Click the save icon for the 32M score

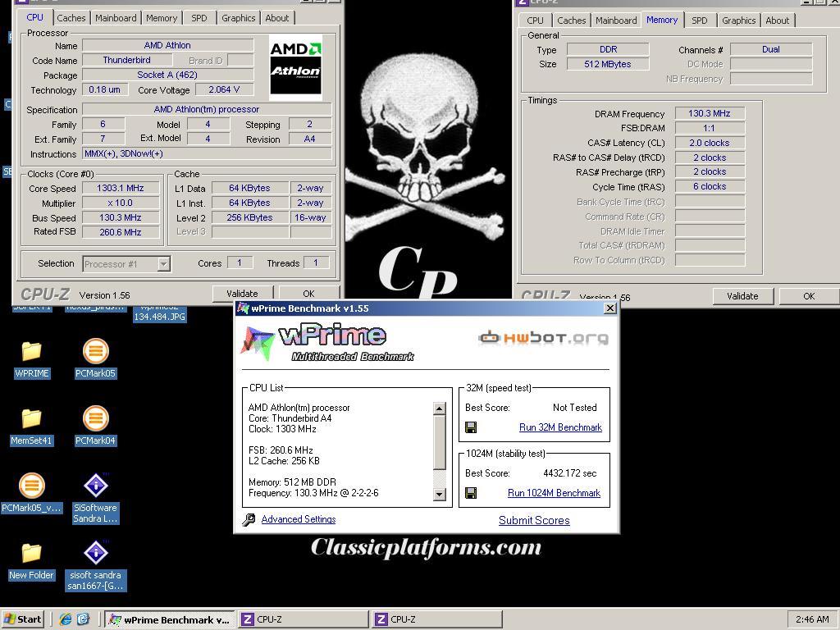[471, 427]
